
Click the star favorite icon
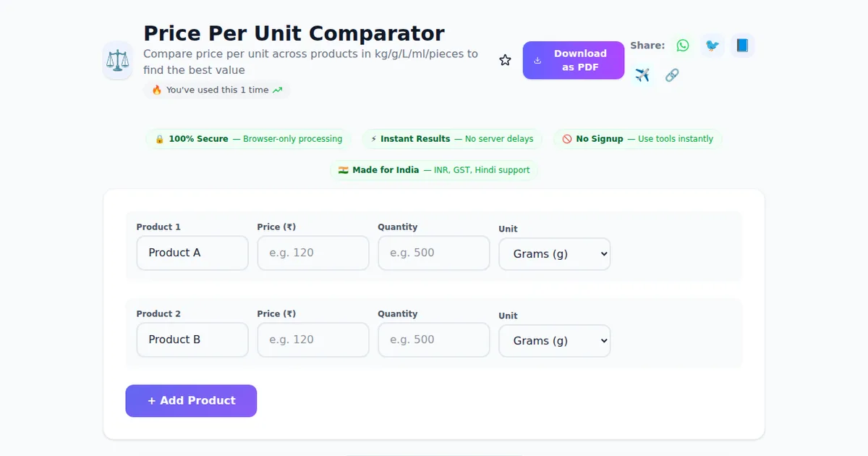[505, 60]
